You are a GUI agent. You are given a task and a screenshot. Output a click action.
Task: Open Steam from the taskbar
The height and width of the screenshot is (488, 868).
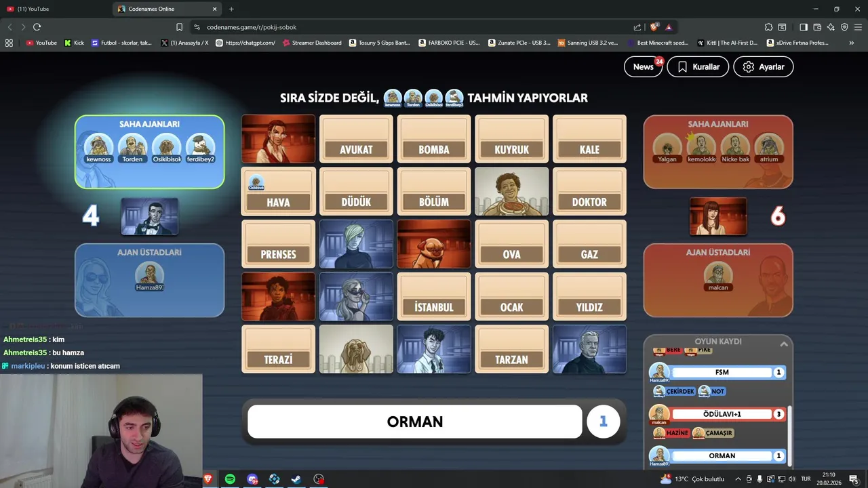[x=296, y=479]
